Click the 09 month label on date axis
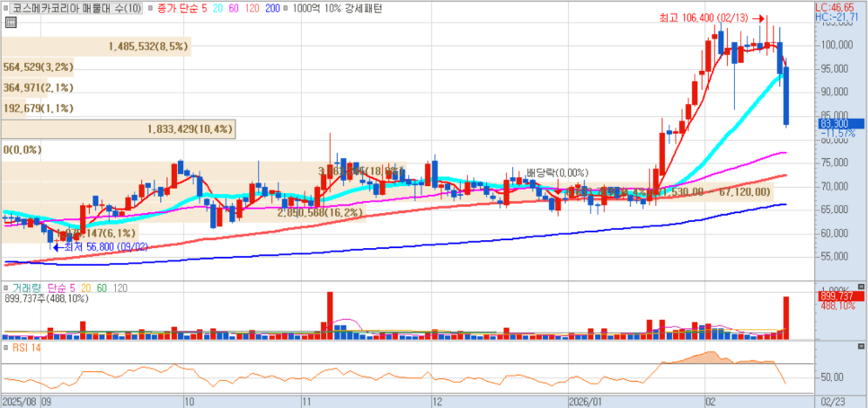Screen dimensions: 868x408 [x=46, y=402]
